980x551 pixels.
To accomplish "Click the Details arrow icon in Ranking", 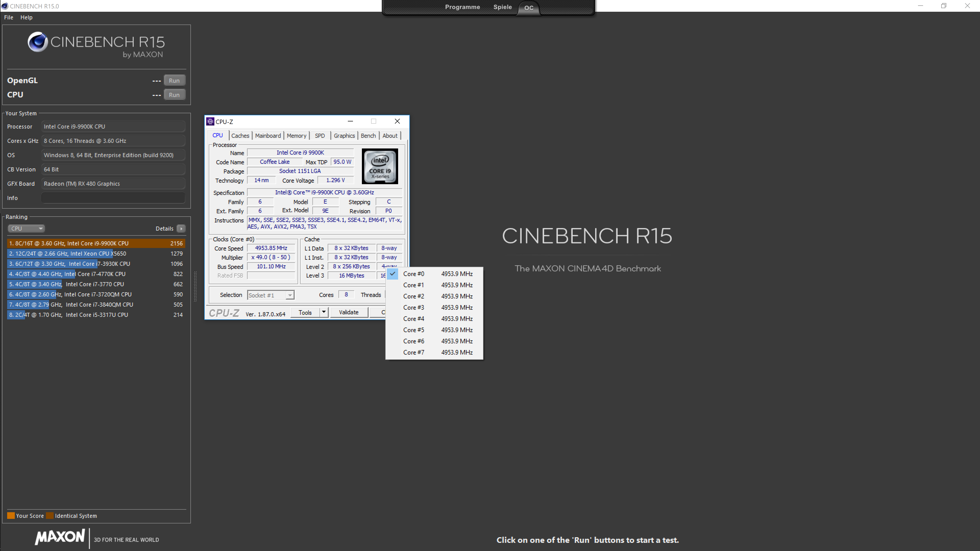I will (x=181, y=229).
